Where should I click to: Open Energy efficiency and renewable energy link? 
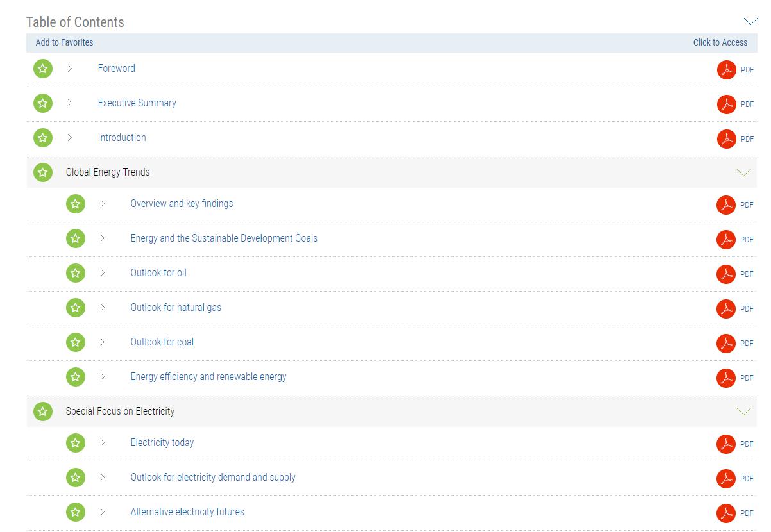click(208, 376)
